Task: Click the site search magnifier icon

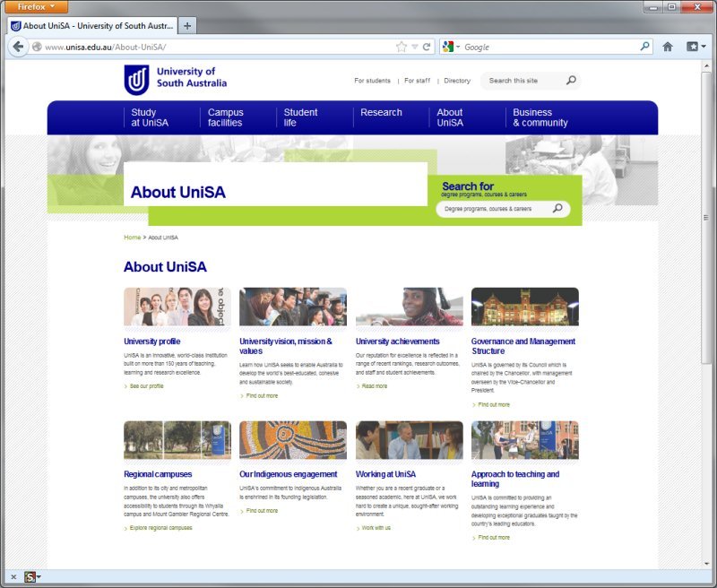Action: [571, 81]
